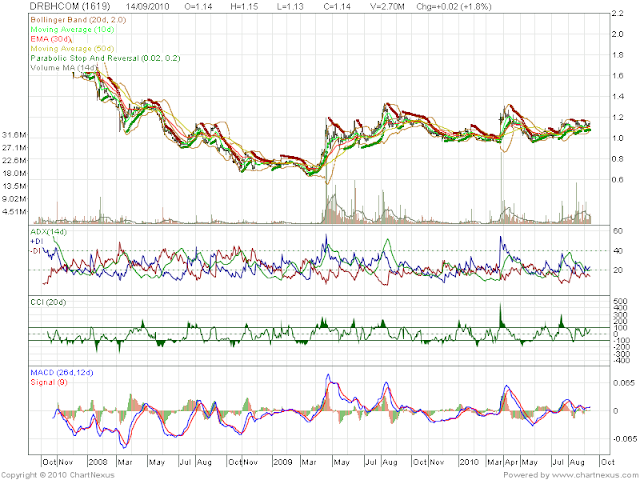
Task: Click the 0.8 price axis label
Action: 618,159
